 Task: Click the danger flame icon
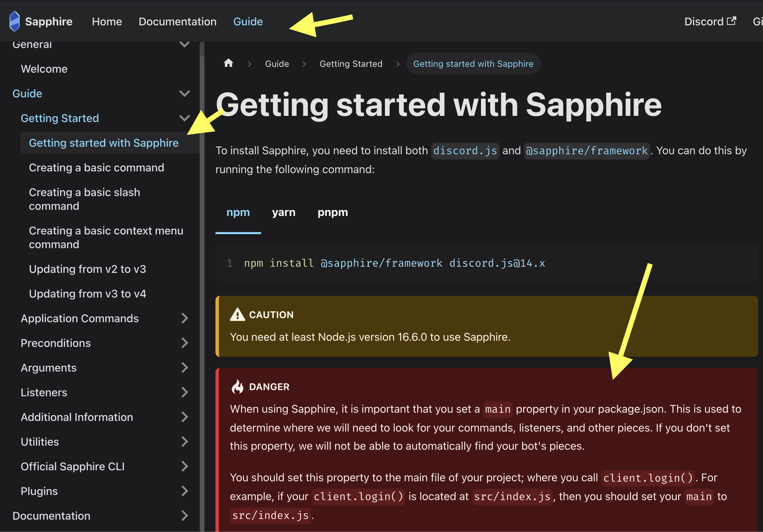237,387
